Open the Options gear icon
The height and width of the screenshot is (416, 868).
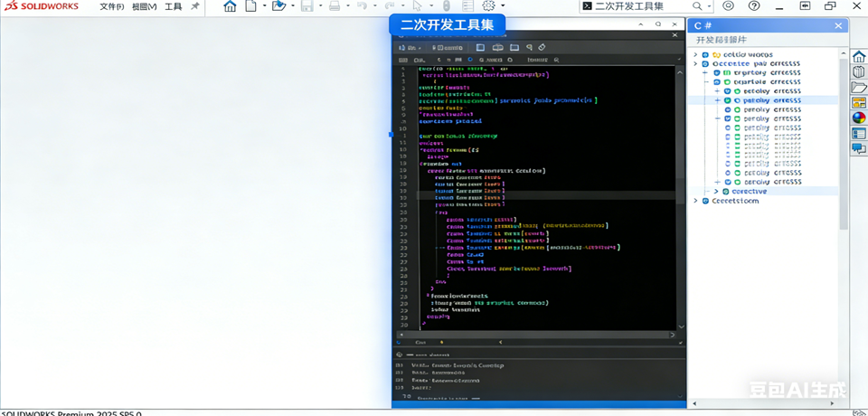(x=488, y=6)
